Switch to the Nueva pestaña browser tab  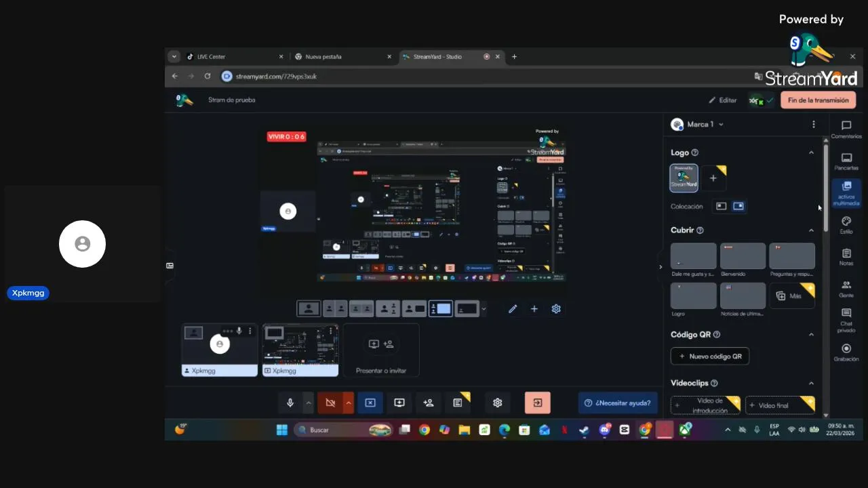[342, 57]
